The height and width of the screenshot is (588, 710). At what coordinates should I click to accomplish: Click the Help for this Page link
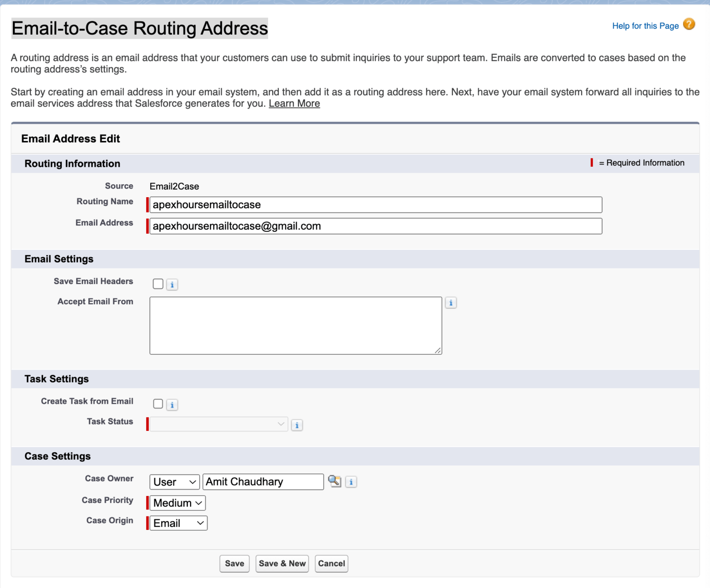click(x=645, y=26)
